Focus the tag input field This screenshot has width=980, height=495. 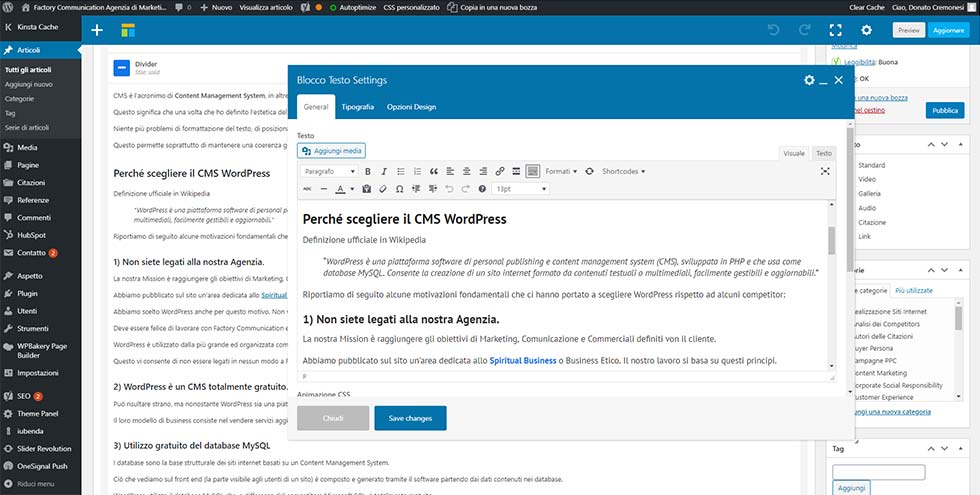[x=879, y=472]
